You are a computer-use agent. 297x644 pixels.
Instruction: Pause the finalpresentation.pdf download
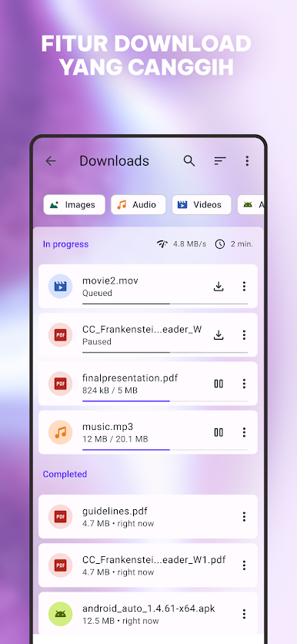coord(219,384)
